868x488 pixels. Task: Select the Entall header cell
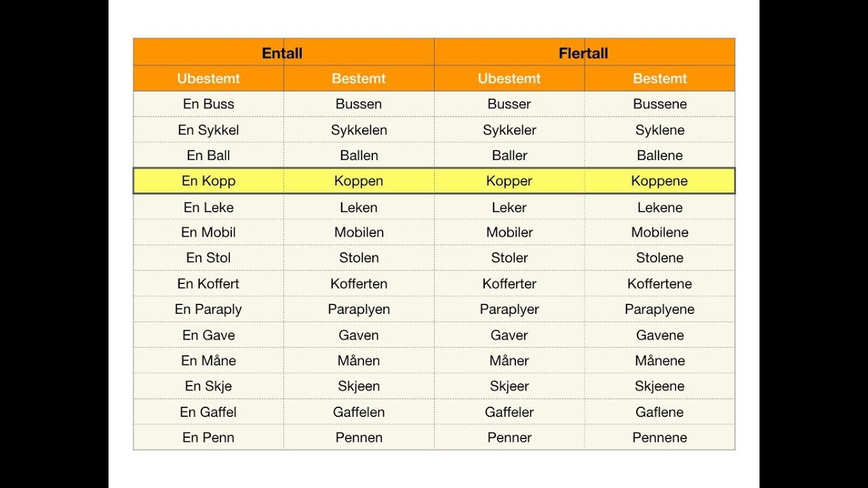283,52
